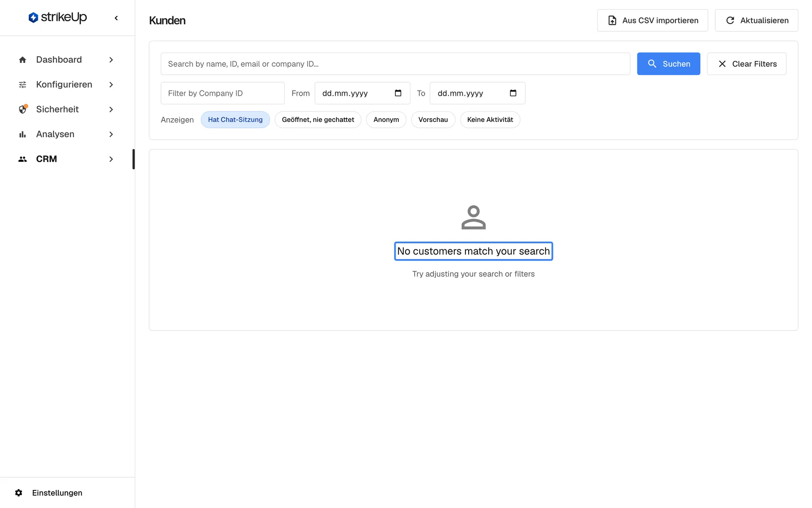The height and width of the screenshot is (508, 812).
Task: Open Einstellungen in the sidebar
Action: click(67, 493)
